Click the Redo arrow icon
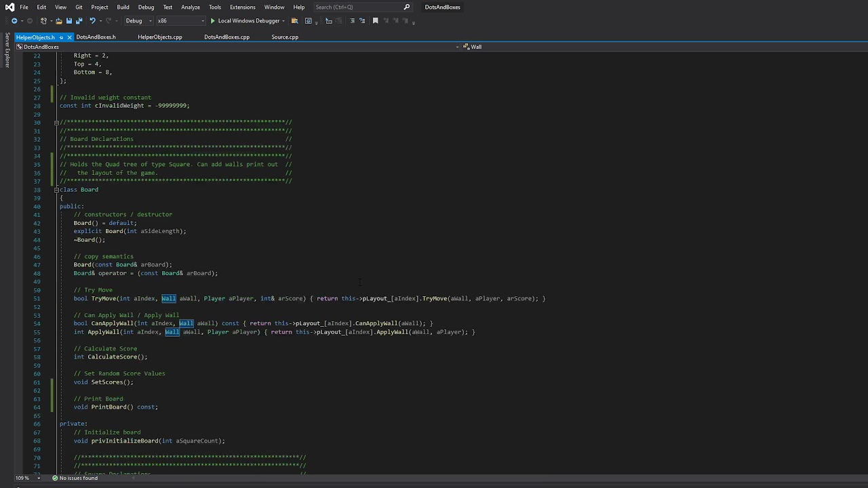868x488 pixels. coord(110,21)
